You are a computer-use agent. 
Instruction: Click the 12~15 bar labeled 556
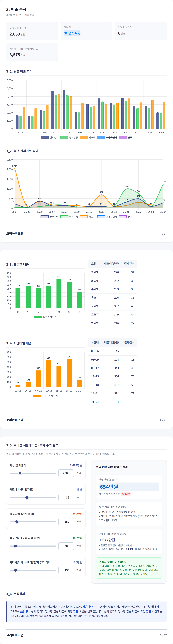pos(49,373)
